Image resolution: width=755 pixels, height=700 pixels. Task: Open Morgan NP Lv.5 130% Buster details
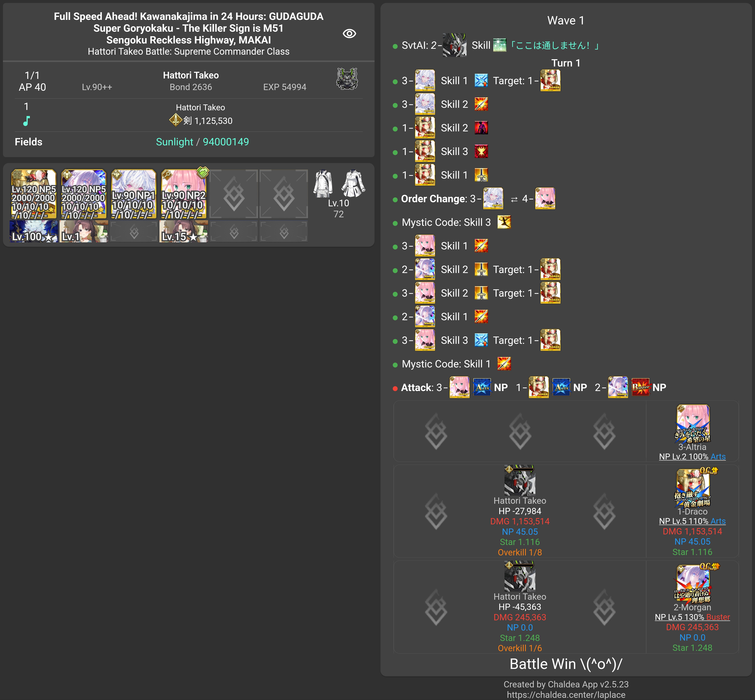click(692, 617)
